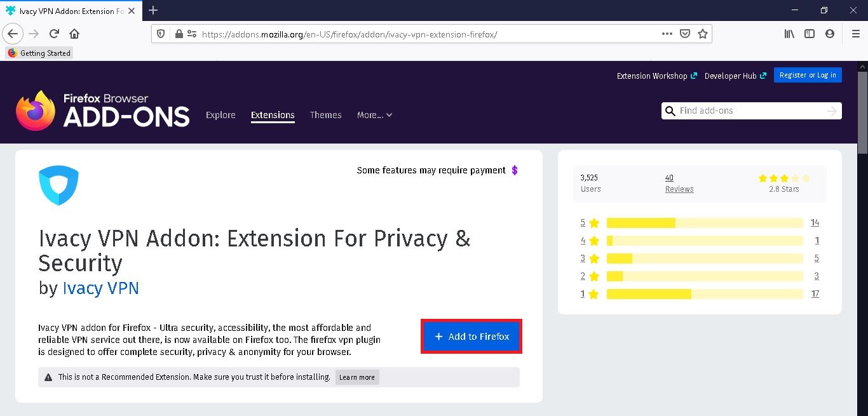This screenshot has width=868, height=416.
Task: Click the purple dollar payment icon
Action: click(515, 170)
